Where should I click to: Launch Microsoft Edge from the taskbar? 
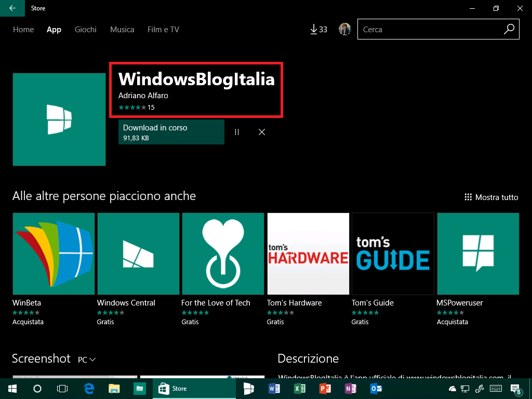tap(88, 389)
